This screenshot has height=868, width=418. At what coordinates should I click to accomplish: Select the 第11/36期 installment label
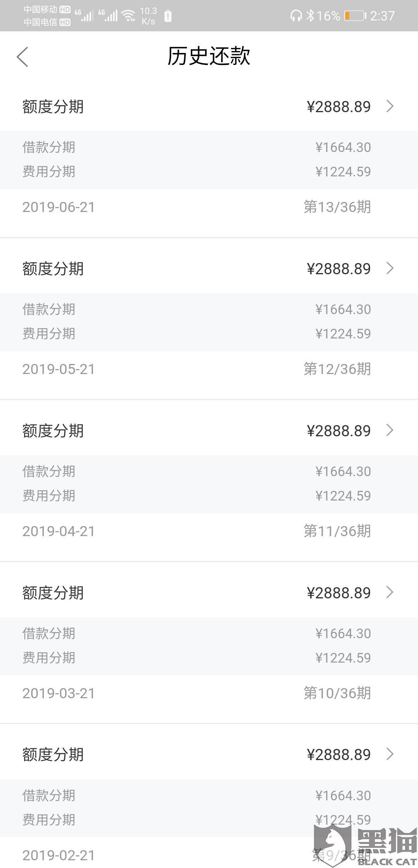[337, 531]
